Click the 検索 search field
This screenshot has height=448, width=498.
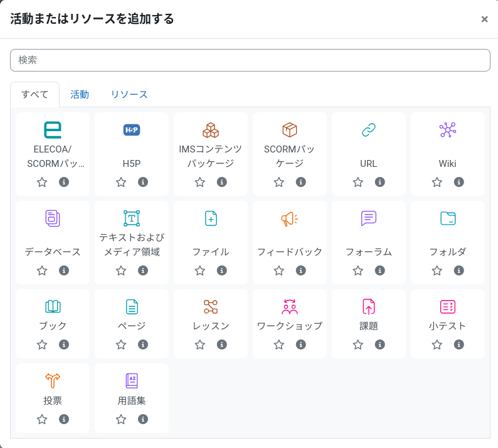pyautogui.click(x=250, y=60)
